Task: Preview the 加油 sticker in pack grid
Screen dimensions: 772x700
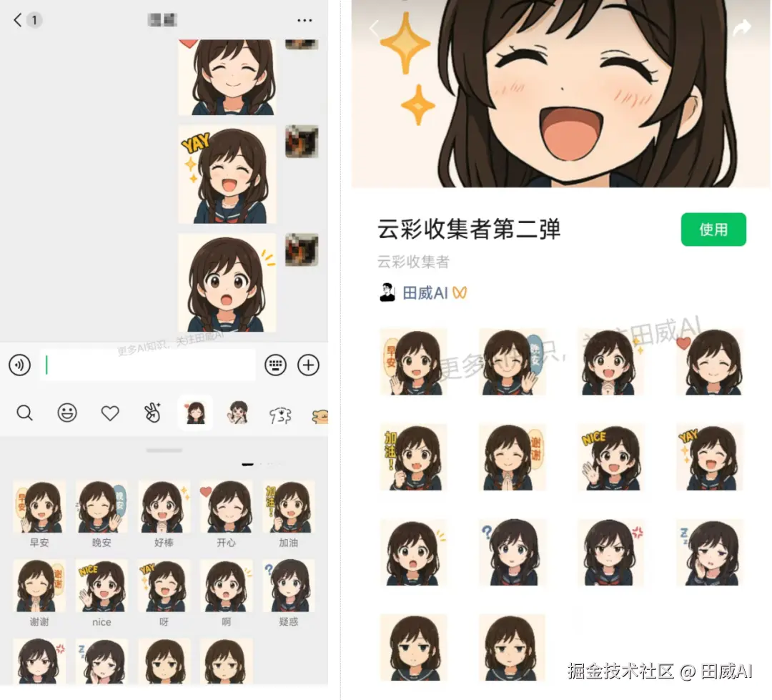Action: (414, 457)
